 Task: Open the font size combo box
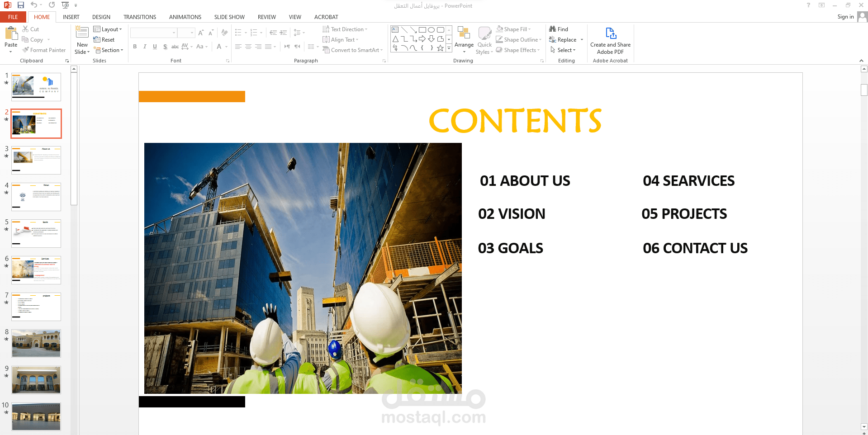[186, 33]
